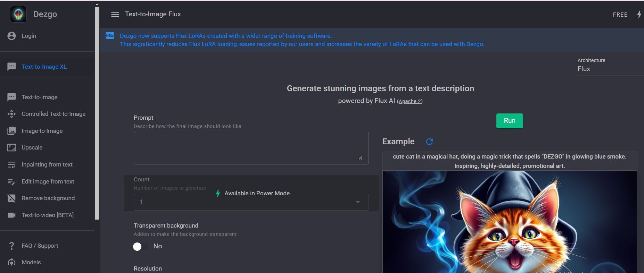644x273 pixels.
Task: Click the FAQ question mark icon
Action: coord(11,246)
